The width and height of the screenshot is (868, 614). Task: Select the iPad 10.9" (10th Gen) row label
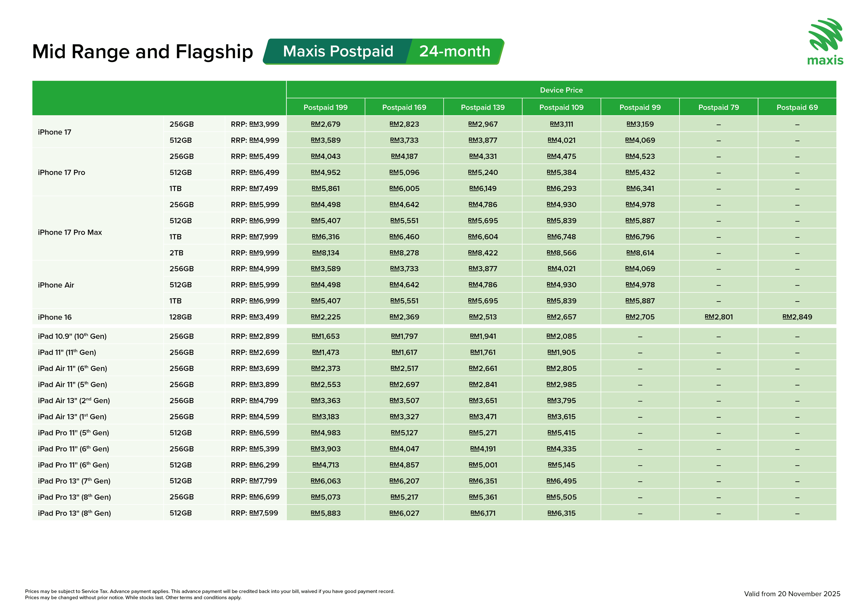(x=72, y=336)
